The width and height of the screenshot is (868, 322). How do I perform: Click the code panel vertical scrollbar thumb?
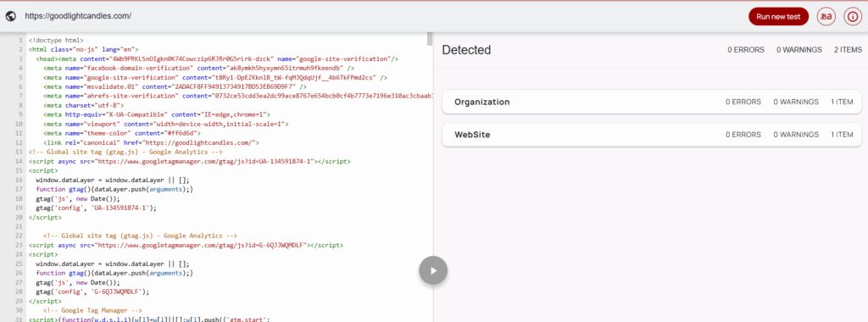430,39
